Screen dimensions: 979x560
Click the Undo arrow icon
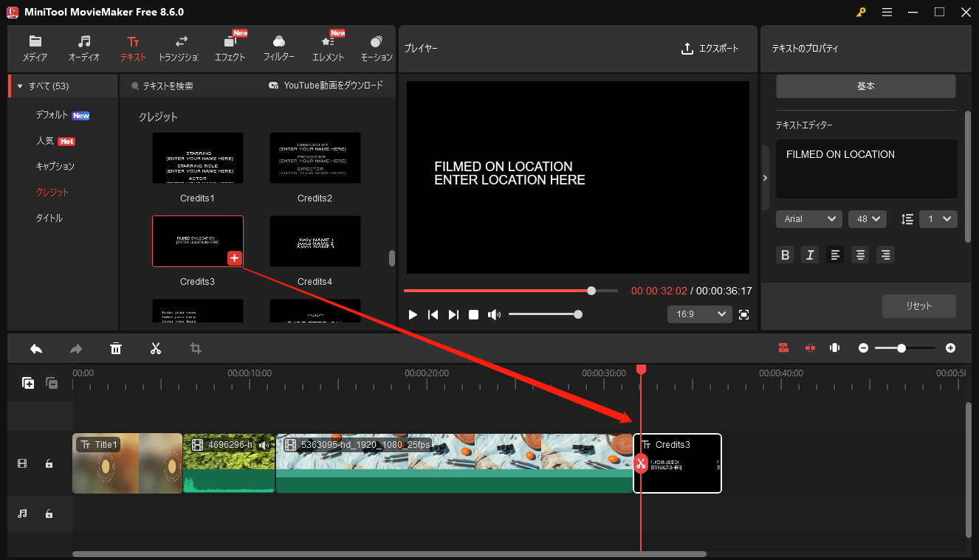[35, 348]
